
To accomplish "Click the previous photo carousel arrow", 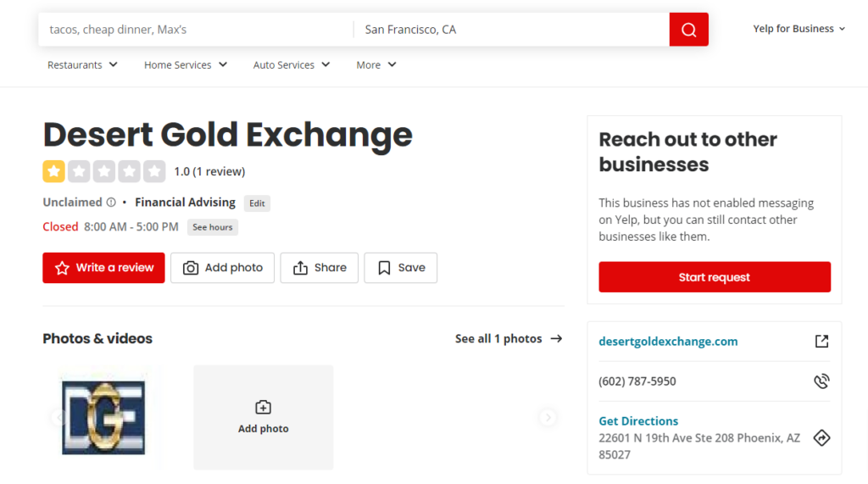I will 59,417.
